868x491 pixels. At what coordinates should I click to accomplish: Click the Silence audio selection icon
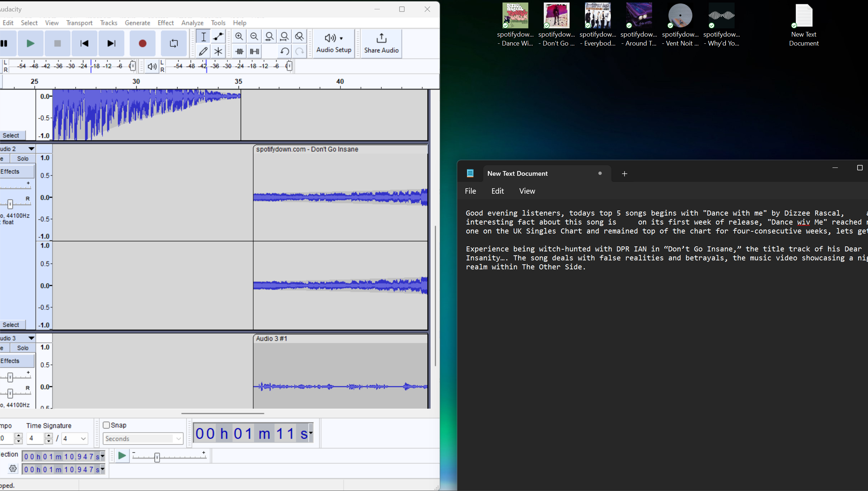(254, 51)
